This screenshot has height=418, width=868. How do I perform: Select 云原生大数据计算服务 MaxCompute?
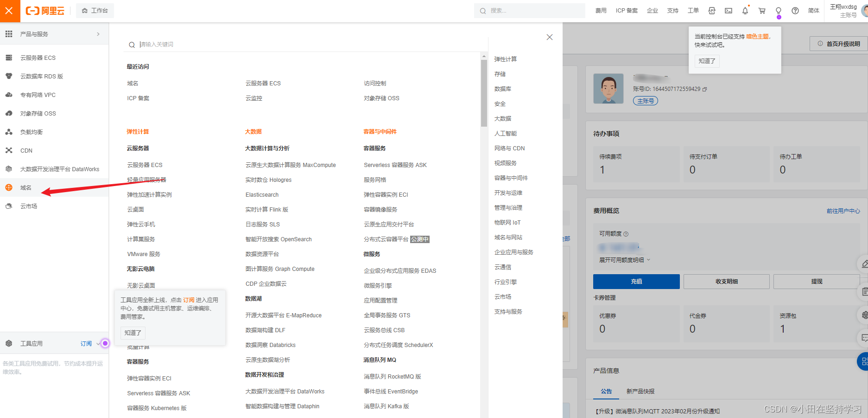point(291,165)
